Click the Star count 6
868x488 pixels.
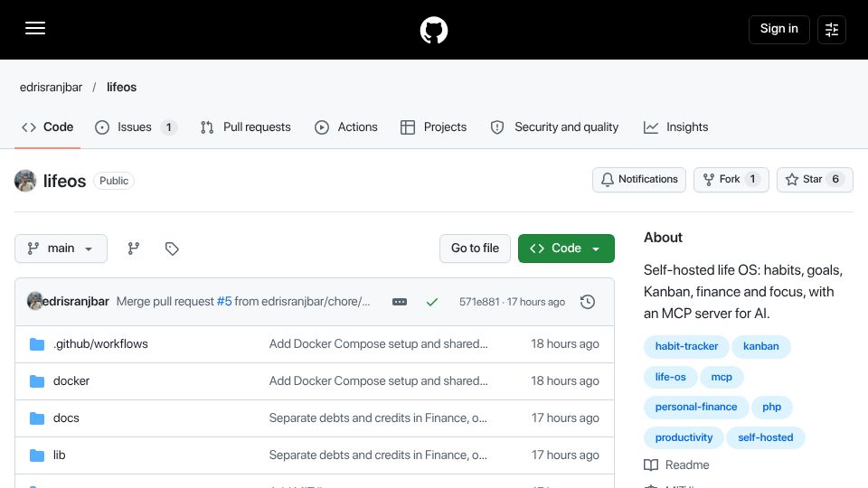pos(835,179)
